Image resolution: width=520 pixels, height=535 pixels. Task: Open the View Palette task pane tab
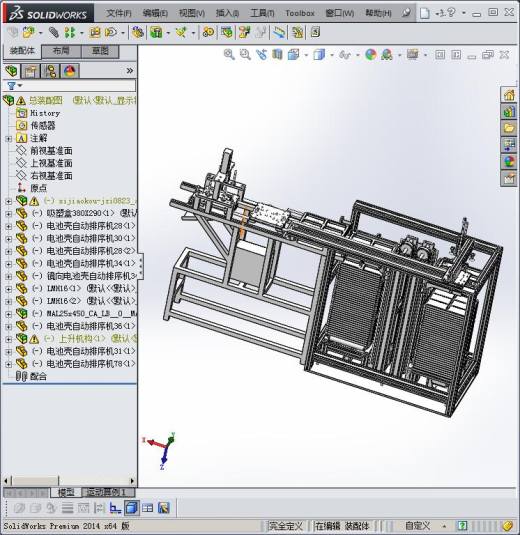pyautogui.click(x=509, y=145)
